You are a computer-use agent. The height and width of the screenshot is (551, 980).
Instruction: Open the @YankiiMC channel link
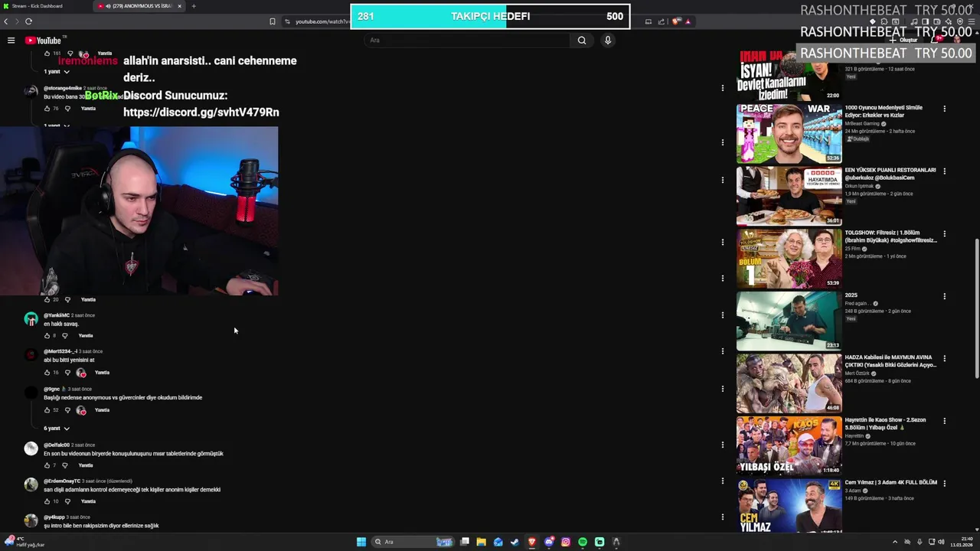pos(57,315)
